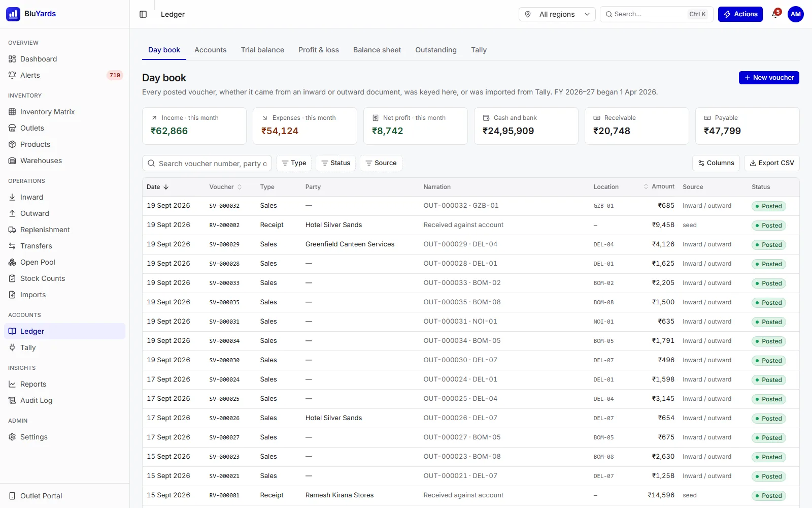Open Reports page
Image resolution: width=812 pixels, height=508 pixels.
[x=64, y=384]
